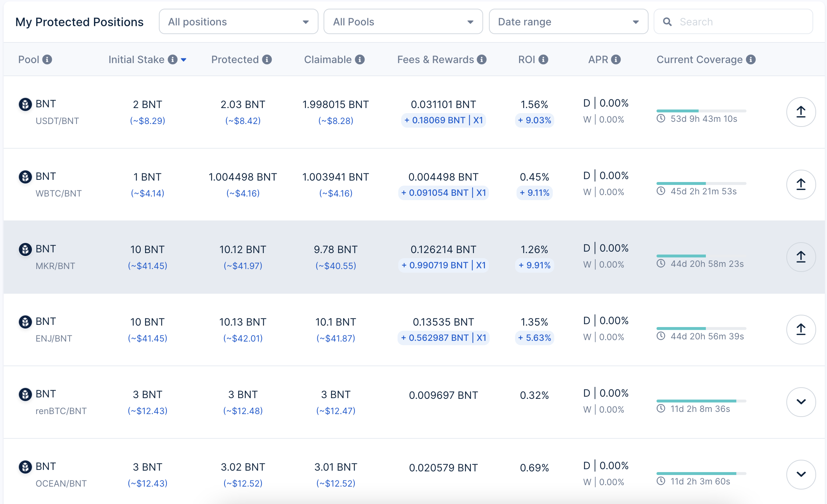Open the Current Coverage info tooltip
The image size is (827, 504).
click(x=750, y=59)
